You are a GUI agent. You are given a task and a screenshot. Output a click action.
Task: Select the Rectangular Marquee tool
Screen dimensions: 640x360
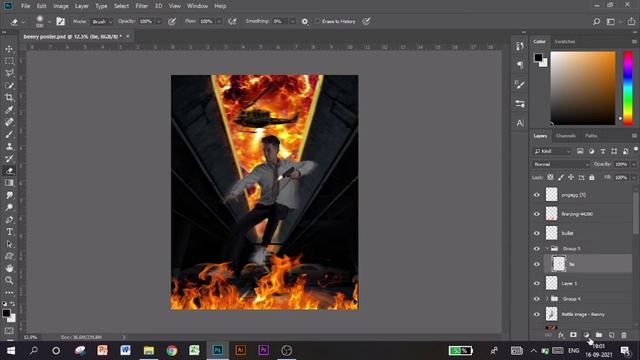(x=9, y=61)
